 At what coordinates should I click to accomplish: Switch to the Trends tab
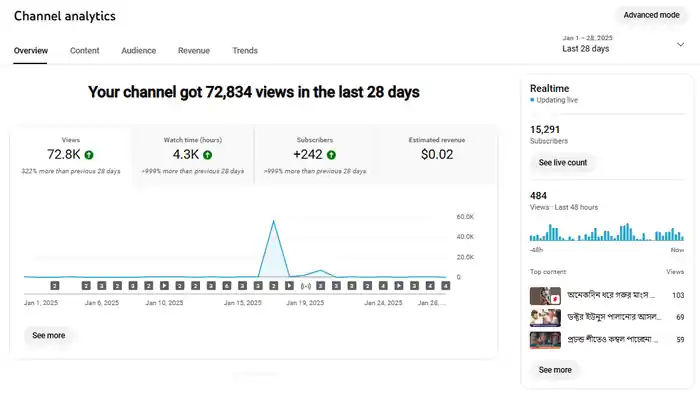click(x=245, y=50)
